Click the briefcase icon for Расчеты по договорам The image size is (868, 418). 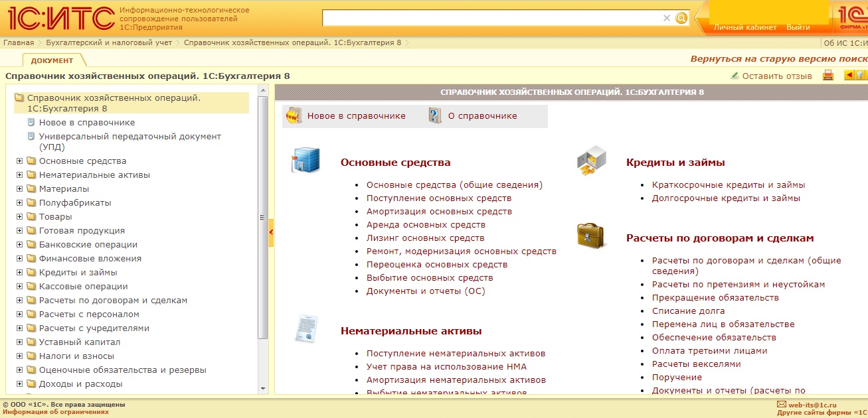590,236
